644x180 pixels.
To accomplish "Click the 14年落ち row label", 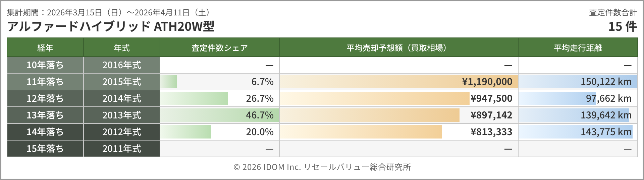I will 45,132.
